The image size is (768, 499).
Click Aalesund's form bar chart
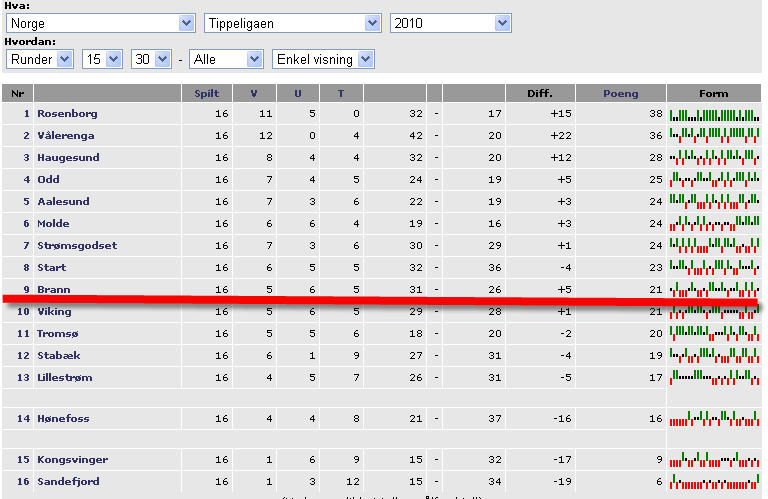click(x=714, y=202)
